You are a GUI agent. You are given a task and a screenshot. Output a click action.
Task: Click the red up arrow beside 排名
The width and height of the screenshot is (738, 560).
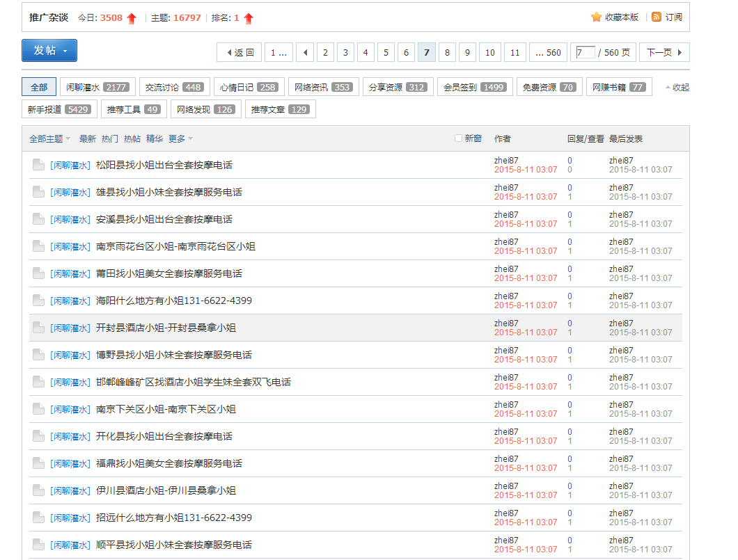pyautogui.click(x=249, y=18)
